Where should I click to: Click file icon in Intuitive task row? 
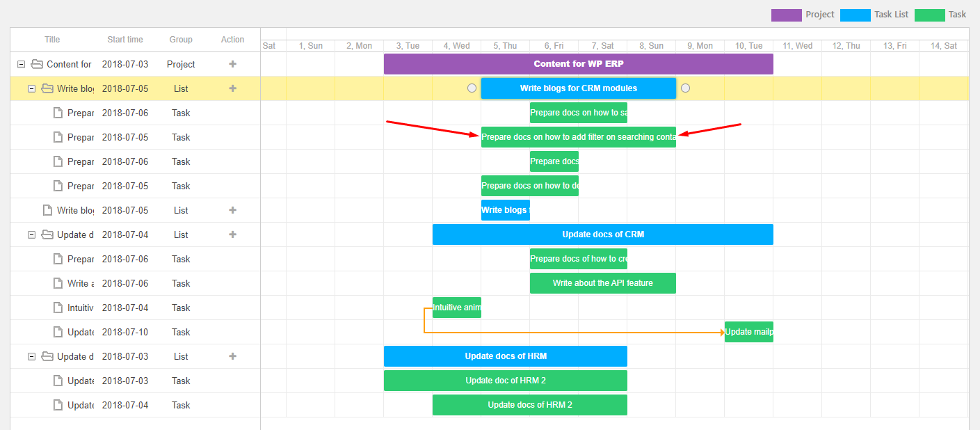[58, 308]
